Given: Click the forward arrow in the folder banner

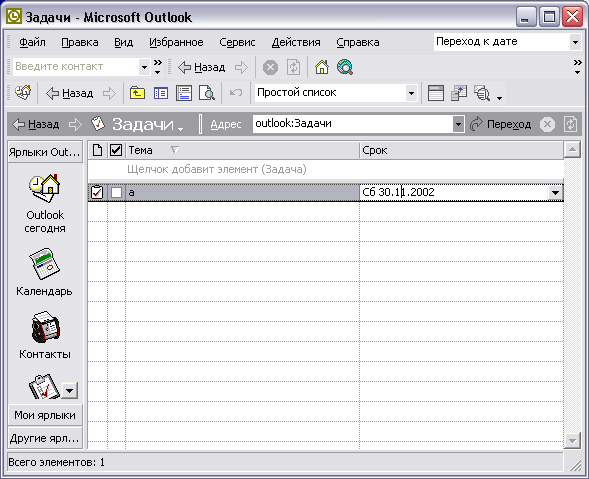Looking at the screenshot, I should pos(75,124).
